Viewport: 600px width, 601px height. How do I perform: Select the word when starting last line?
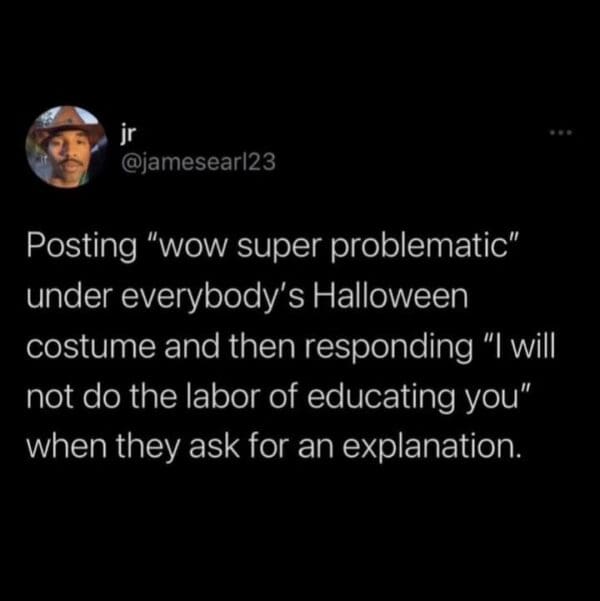[66, 446]
